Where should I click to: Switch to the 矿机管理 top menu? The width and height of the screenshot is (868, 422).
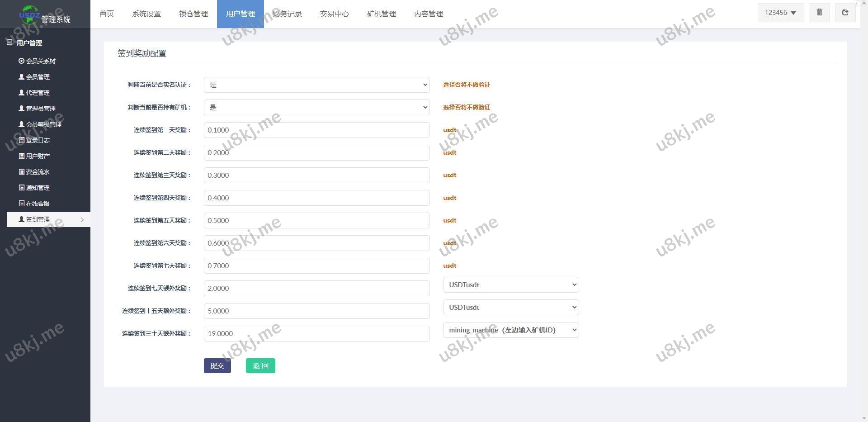pos(381,14)
